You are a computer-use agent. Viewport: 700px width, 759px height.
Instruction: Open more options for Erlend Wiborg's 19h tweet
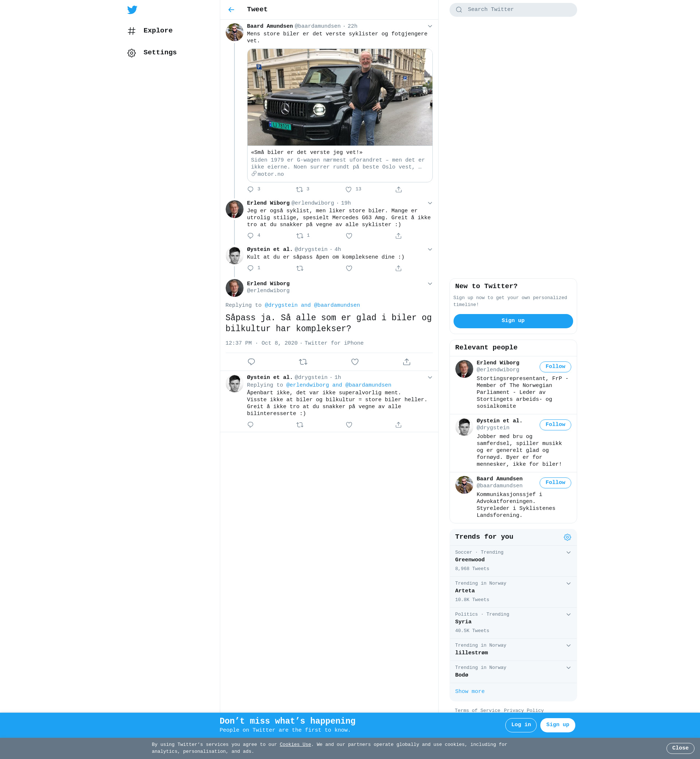click(x=430, y=203)
